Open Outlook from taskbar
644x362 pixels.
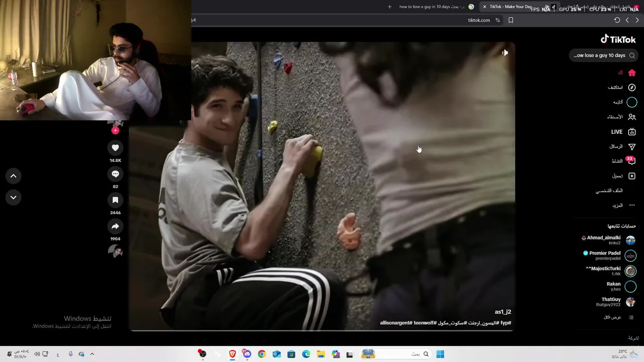pyautogui.click(x=276, y=354)
